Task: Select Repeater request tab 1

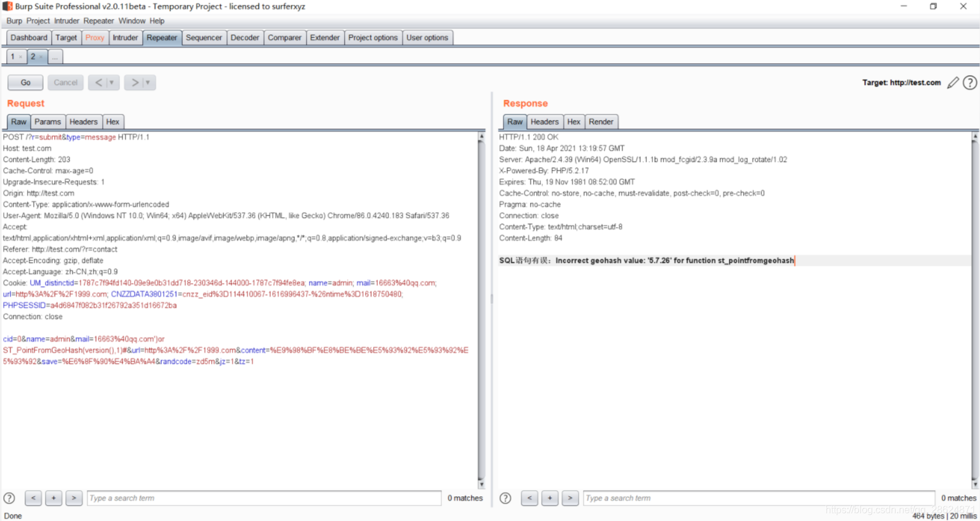Action: (12, 57)
